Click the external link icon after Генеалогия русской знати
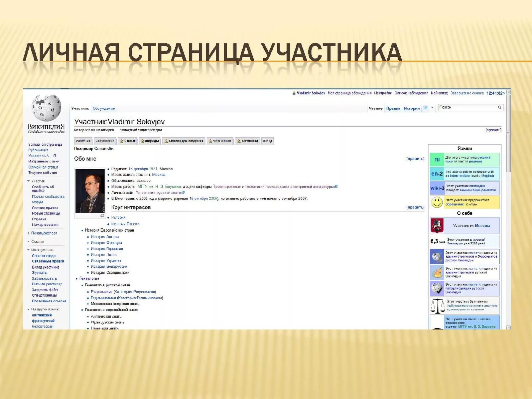This screenshot has width=532, height=399. [x=183, y=193]
